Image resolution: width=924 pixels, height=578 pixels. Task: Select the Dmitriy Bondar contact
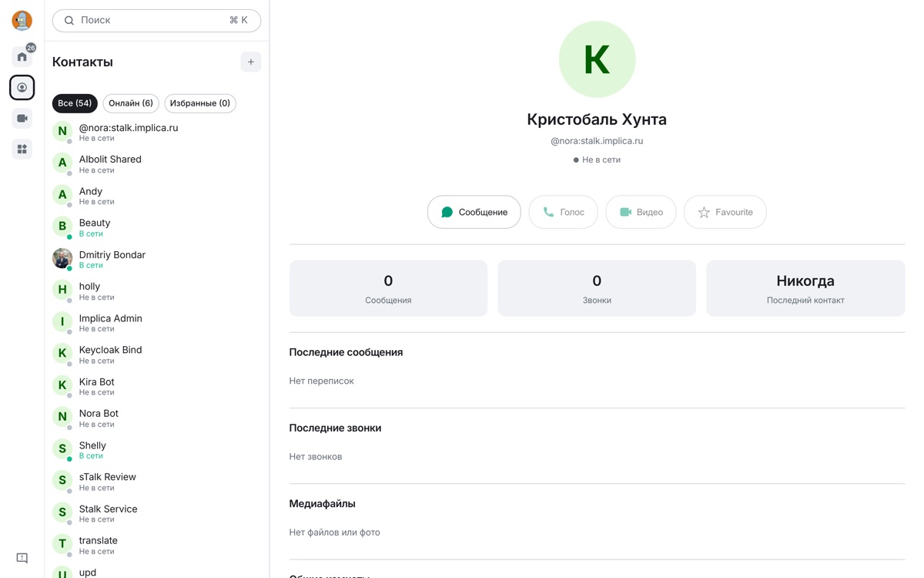click(x=156, y=259)
